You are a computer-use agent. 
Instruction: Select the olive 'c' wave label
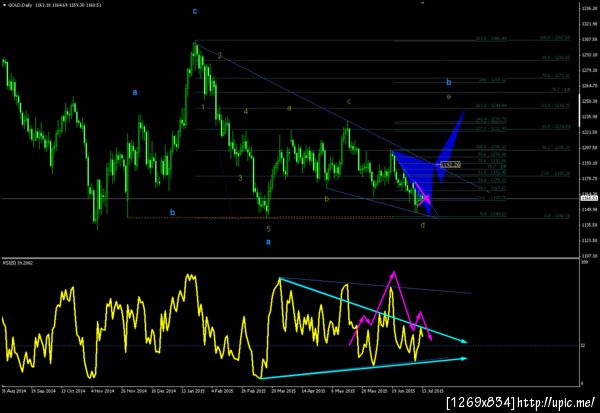pos(349,101)
